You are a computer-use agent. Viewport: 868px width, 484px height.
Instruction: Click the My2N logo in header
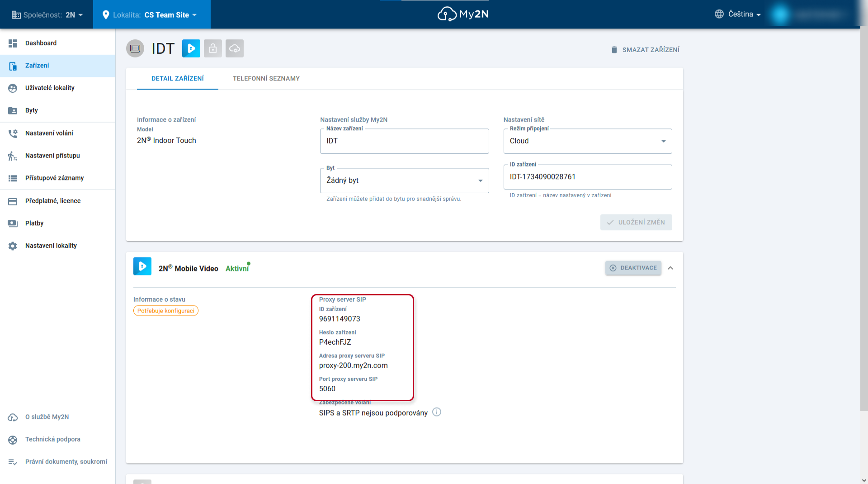coord(463,14)
